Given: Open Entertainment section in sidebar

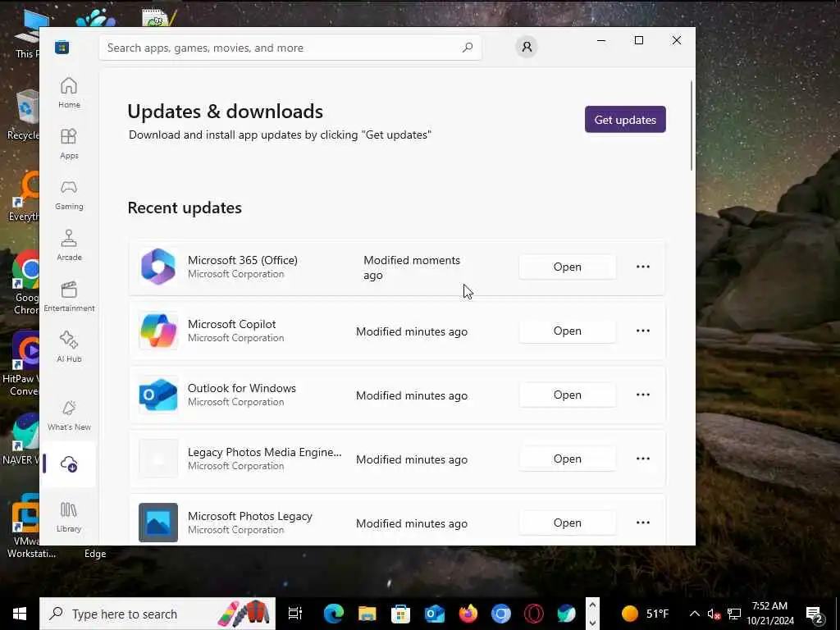Looking at the screenshot, I should 69,296.
